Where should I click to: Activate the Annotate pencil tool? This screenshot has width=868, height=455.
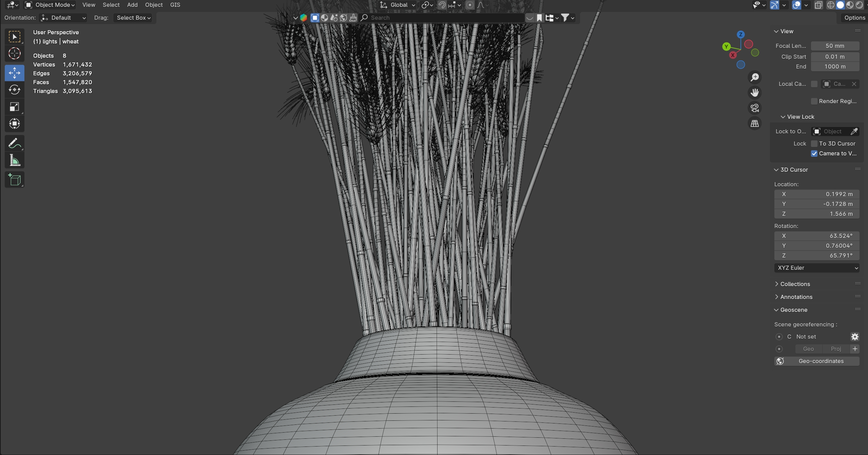14,144
